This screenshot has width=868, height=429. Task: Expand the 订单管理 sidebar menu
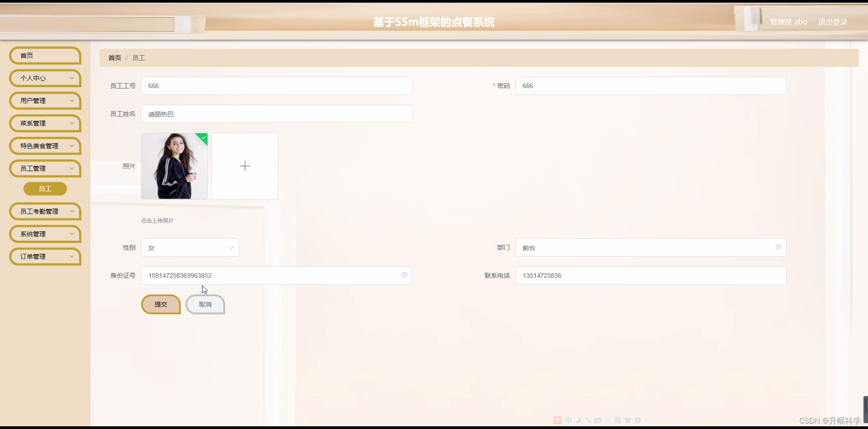click(x=45, y=256)
